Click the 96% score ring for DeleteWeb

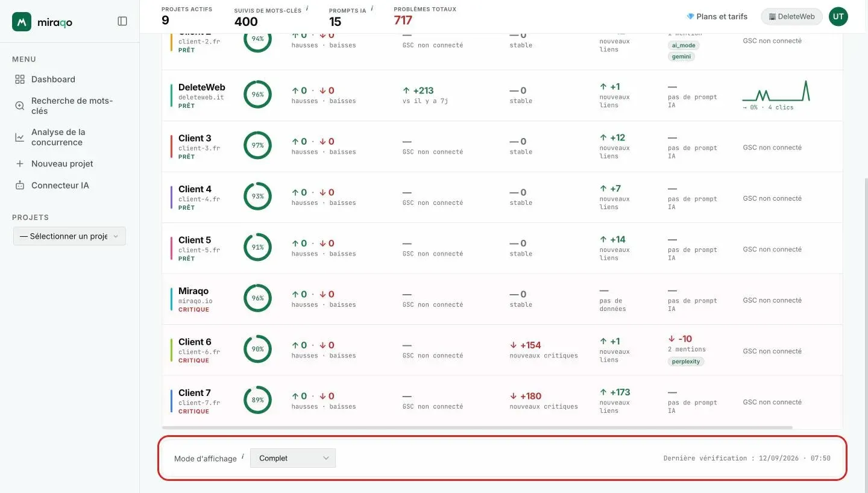[x=257, y=95]
